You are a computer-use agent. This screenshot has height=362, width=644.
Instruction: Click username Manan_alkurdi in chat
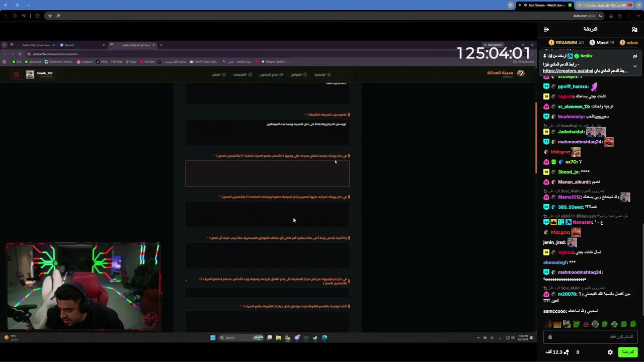tap(574, 182)
